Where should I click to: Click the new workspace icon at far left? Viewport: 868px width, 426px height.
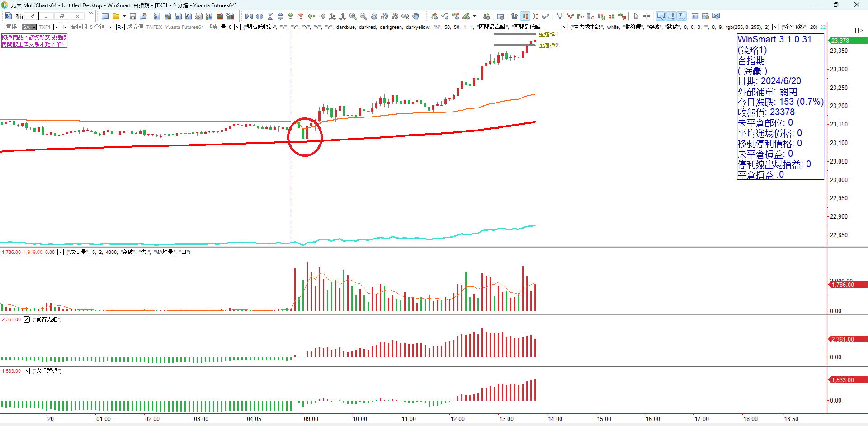(x=9, y=16)
